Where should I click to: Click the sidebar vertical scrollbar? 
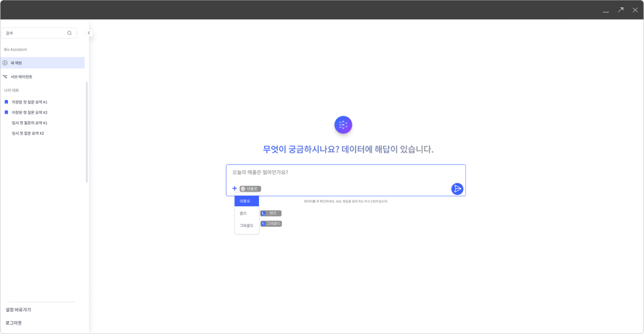click(87, 132)
